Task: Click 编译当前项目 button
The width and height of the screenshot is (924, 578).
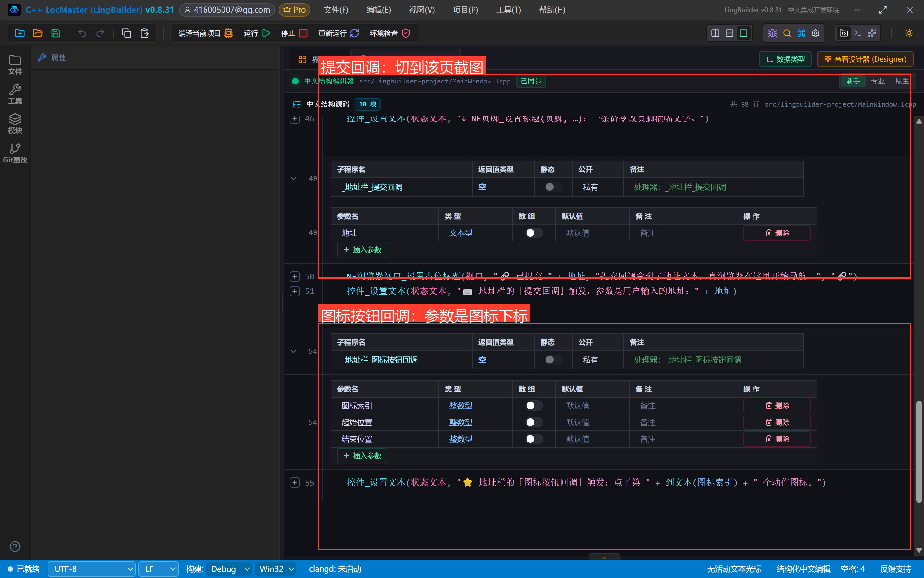Action: tap(205, 33)
